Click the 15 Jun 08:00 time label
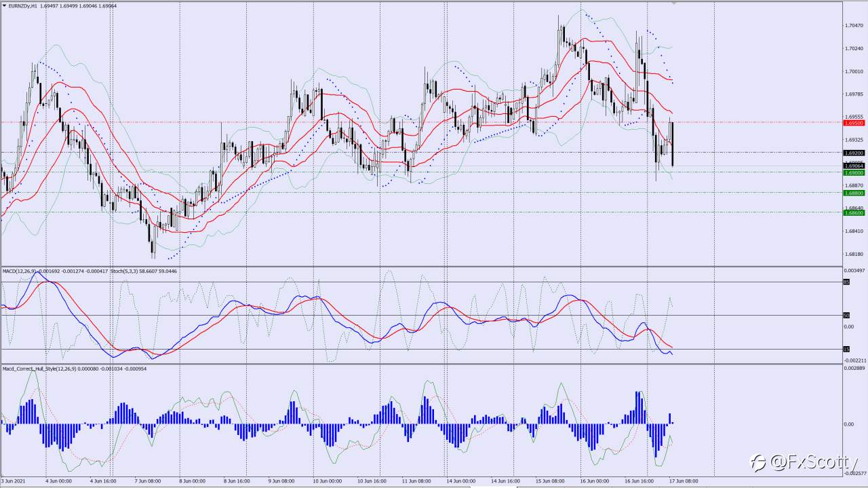Viewport: 868px width, 488px height. pos(551,481)
